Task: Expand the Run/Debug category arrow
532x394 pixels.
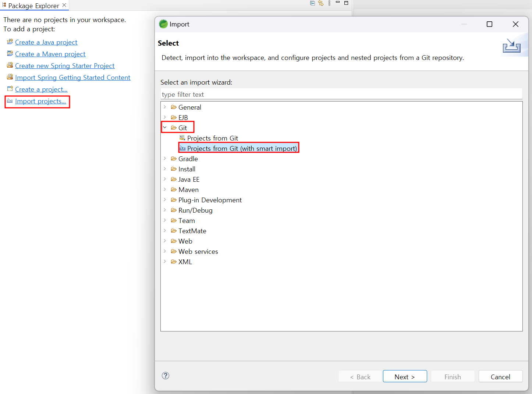Action: click(x=165, y=210)
